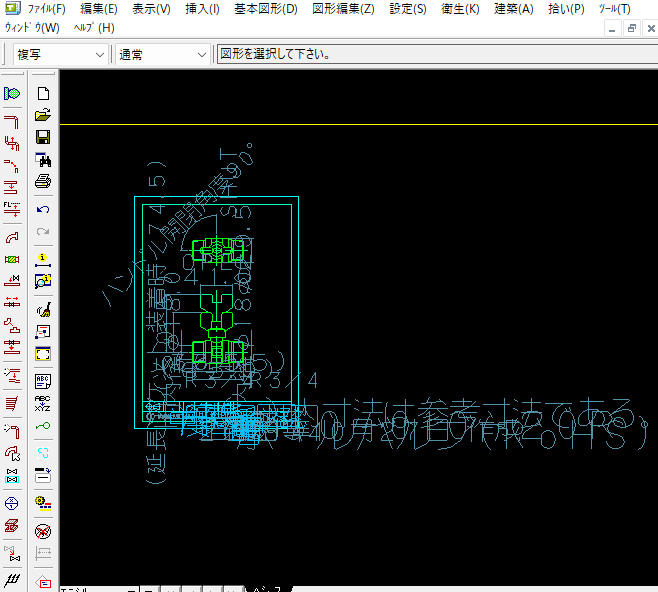Click the ABC text tool icon
The width and height of the screenshot is (658, 592).
(x=43, y=381)
